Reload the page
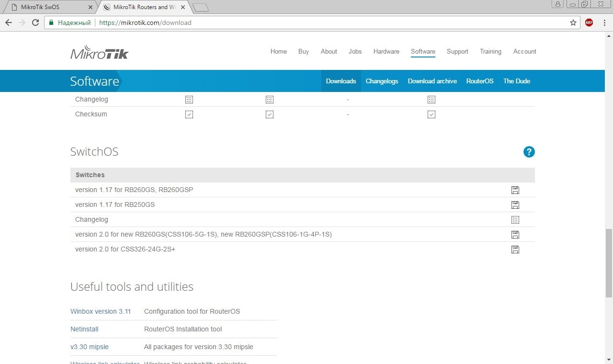The width and height of the screenshot is (613, 364). click(35, 23)
